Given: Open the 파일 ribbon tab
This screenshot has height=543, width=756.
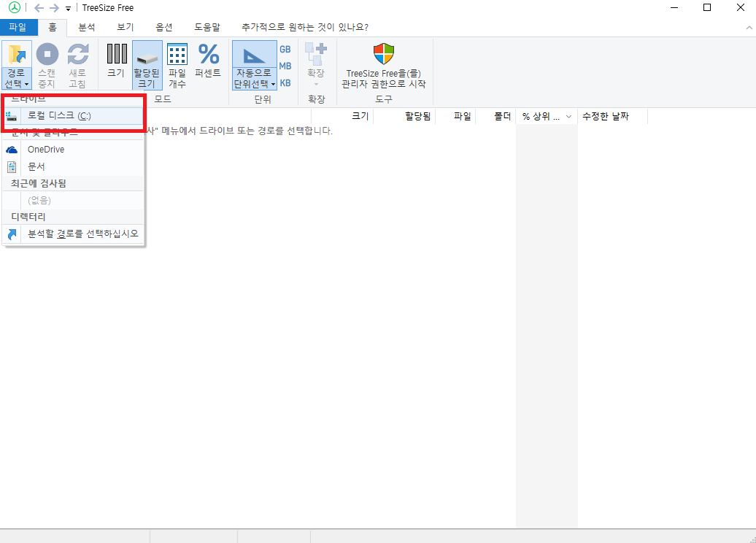Looking at the screenshot, I should (x=18, y=27).
